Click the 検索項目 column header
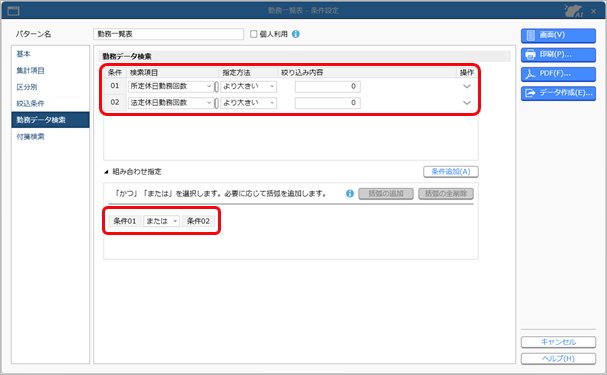The image size is (607, 375). click(x=173, y=72)
